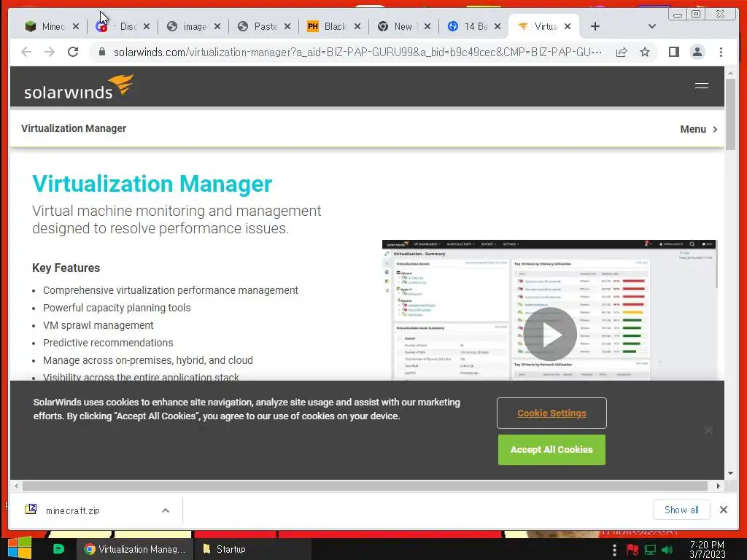This screenshot has height=560, width=747.
Task: View site info via the lock icon
Action: [101, 52]
